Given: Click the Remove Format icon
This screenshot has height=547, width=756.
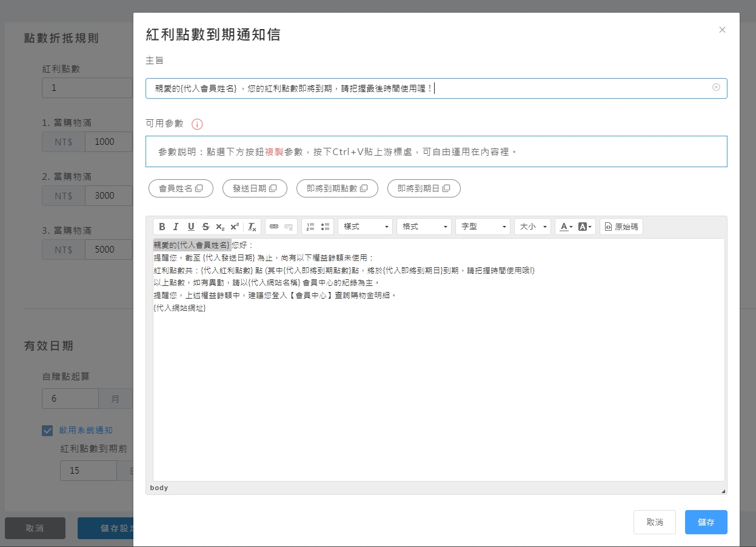Looking at the screenshot, I should point(251,227).
